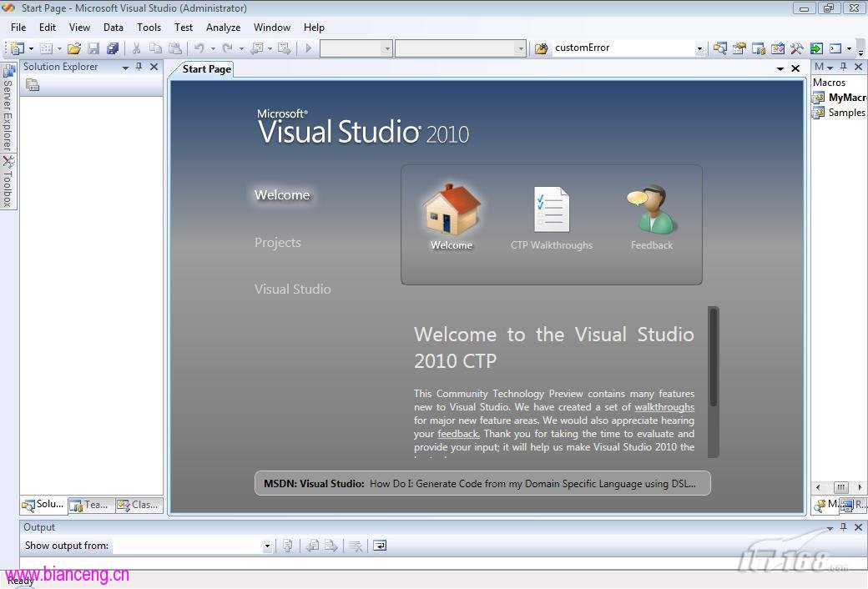Click the New Project toolbar icon
The image size is (868, 589).
pos(18,48)
